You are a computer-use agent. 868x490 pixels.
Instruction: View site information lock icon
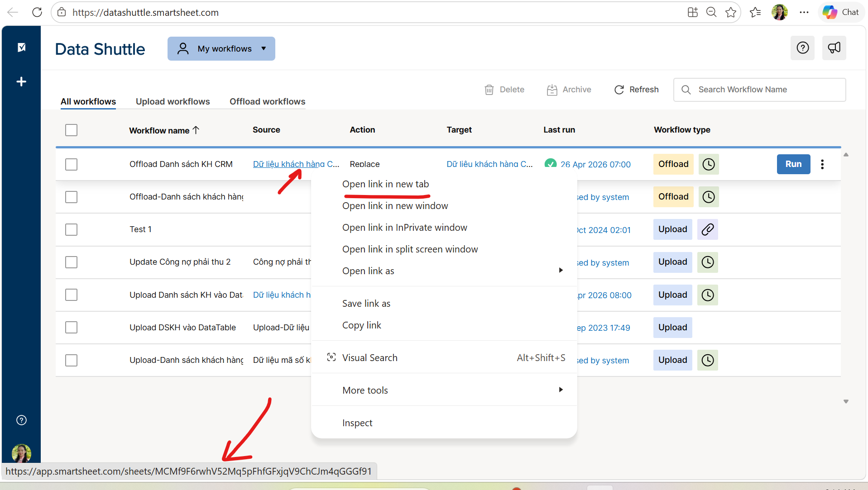click(62, 12)
